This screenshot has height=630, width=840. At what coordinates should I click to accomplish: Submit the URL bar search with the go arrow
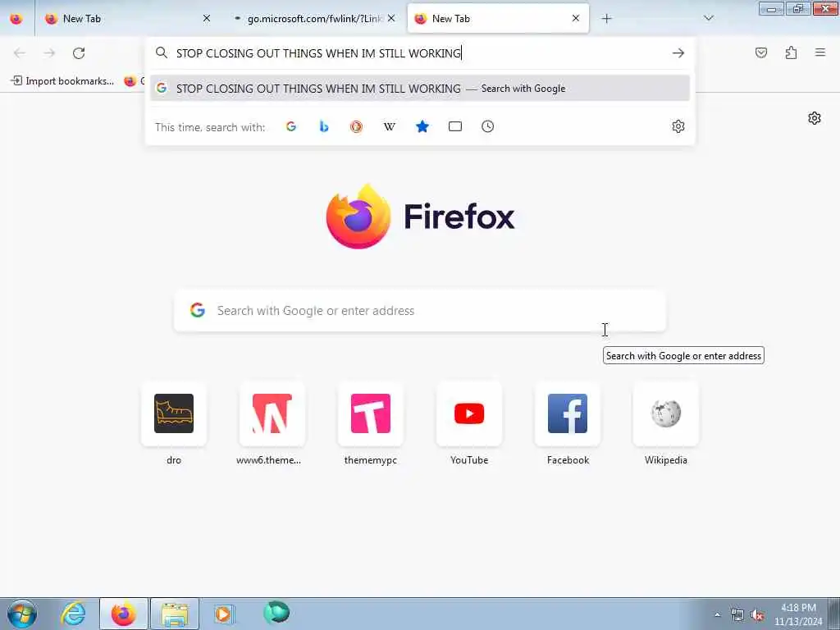click(678, 53)
